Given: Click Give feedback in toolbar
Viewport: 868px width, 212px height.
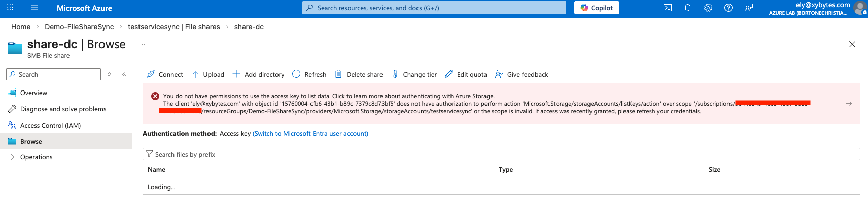Looking at the screenshot, I should click(x=522, y=74).
